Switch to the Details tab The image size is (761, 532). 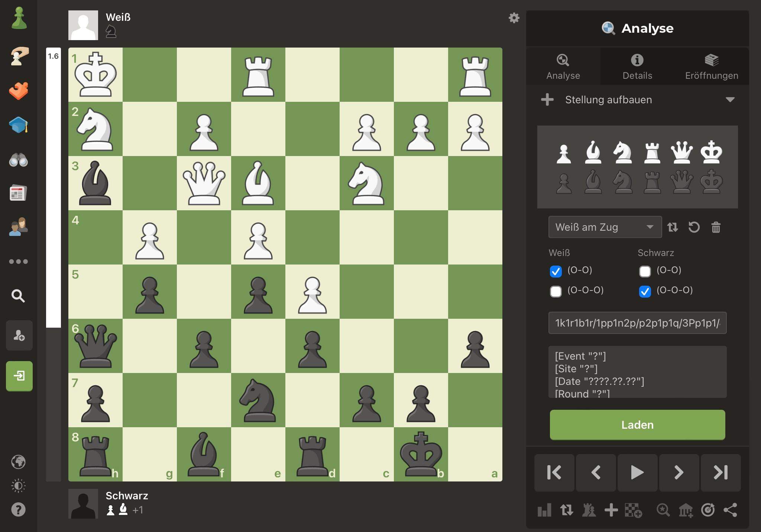pos(637,66)
